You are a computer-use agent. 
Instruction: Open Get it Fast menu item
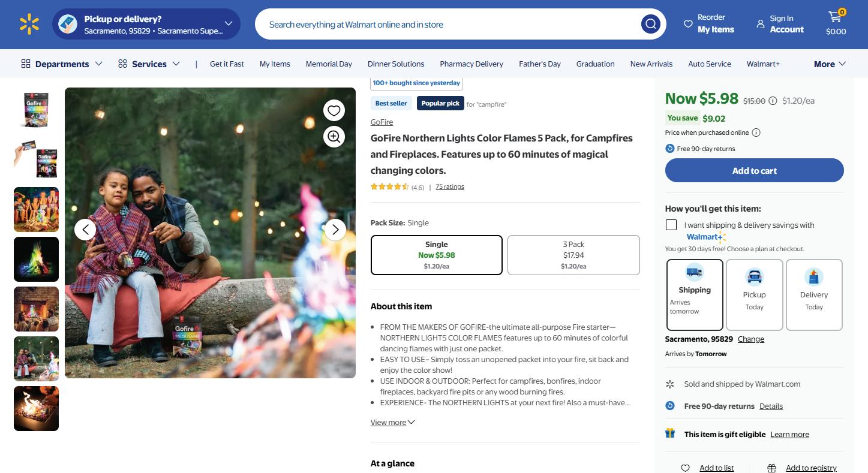click(x=227, y=64)
